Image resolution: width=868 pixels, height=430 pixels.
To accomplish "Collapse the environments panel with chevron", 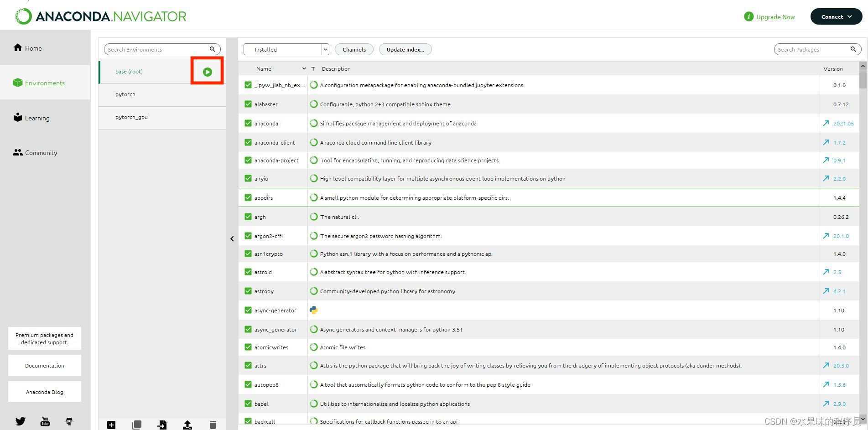I will [232, 238].
